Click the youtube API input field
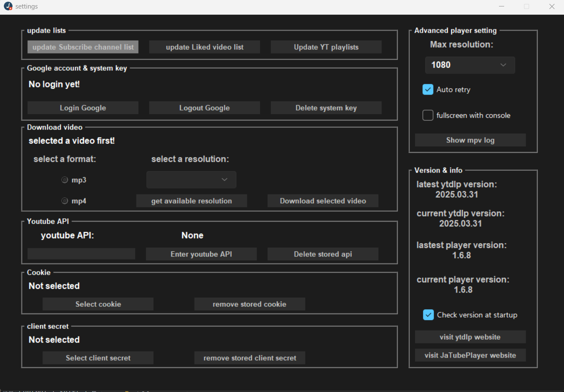Screen dimensions: 564x392 [x=81, y=254]
